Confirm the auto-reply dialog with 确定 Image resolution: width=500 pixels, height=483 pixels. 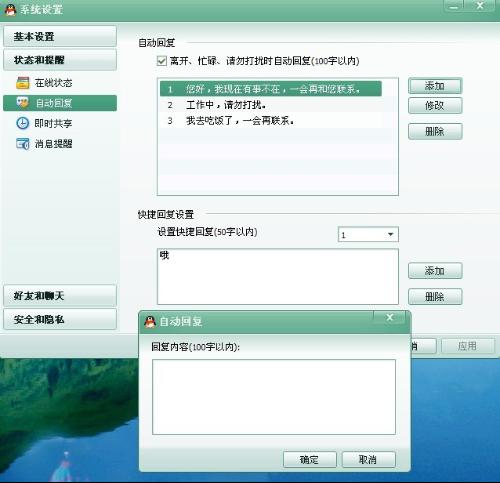pos(310,460)
